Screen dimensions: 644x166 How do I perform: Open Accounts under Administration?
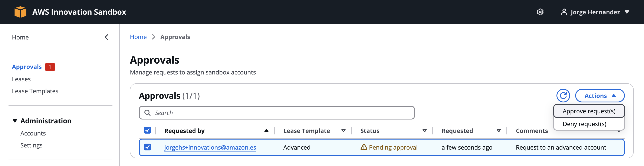[x=33, y=133]
